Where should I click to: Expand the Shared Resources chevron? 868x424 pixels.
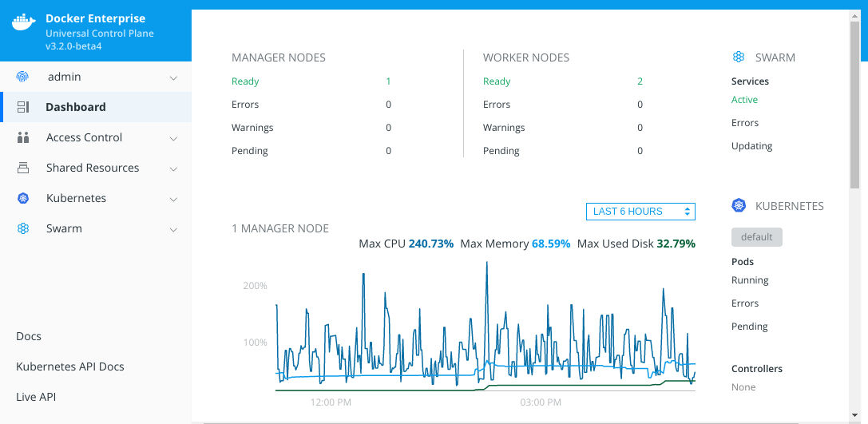pos(173,168)
